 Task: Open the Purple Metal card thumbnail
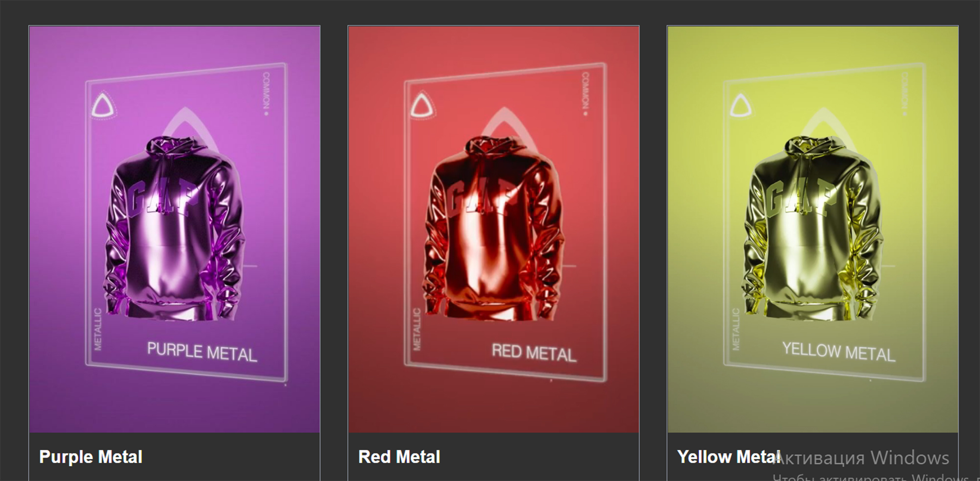tap(174, 229)
